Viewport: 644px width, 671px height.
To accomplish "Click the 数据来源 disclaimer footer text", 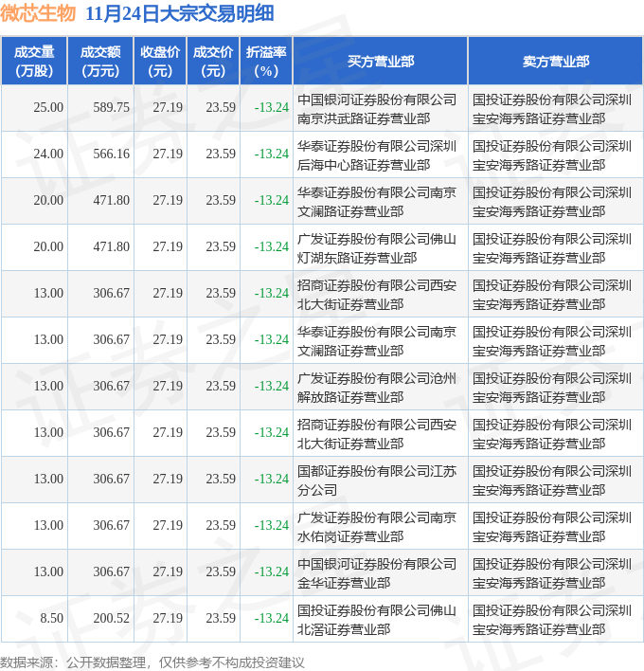I will [x=152, y=662].
